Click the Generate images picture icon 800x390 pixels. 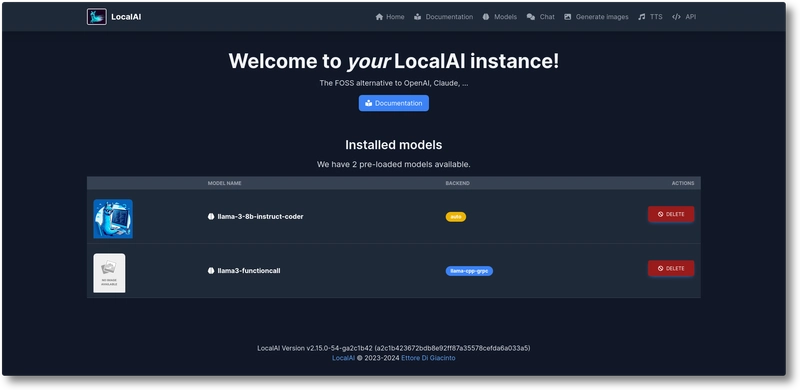click(568, 17)
